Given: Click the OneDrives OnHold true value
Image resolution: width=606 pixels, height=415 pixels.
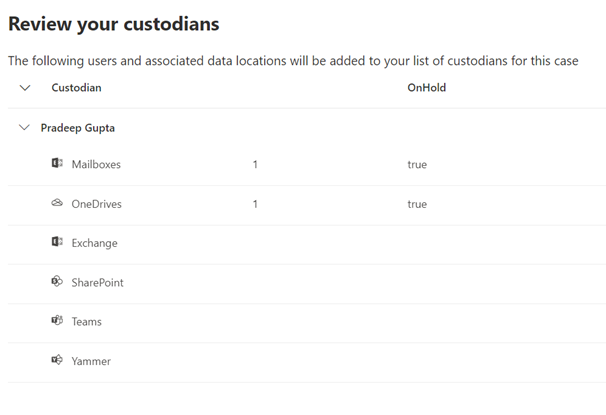Looking at the screenshot, I should click(x=417, y=204).
